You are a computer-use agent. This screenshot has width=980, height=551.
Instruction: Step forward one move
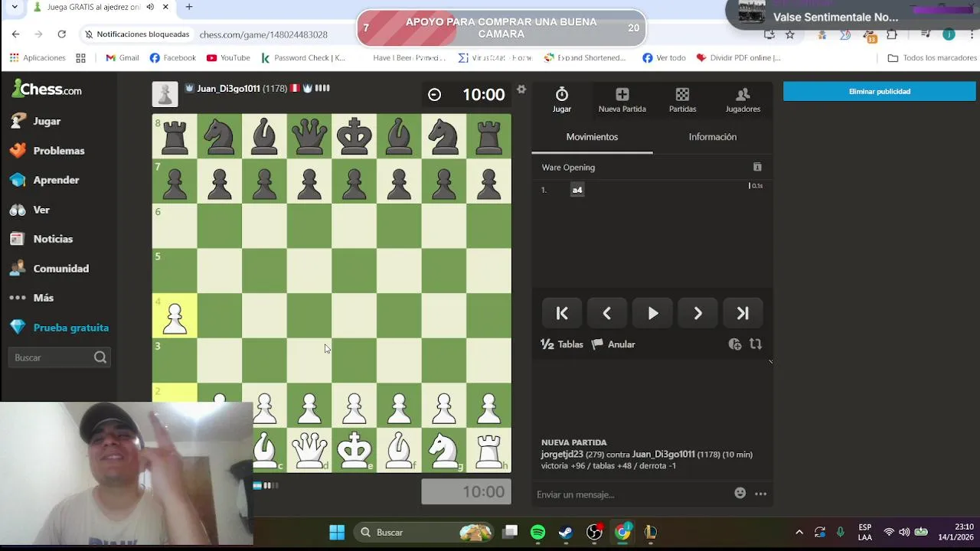(x=697, y=313)
